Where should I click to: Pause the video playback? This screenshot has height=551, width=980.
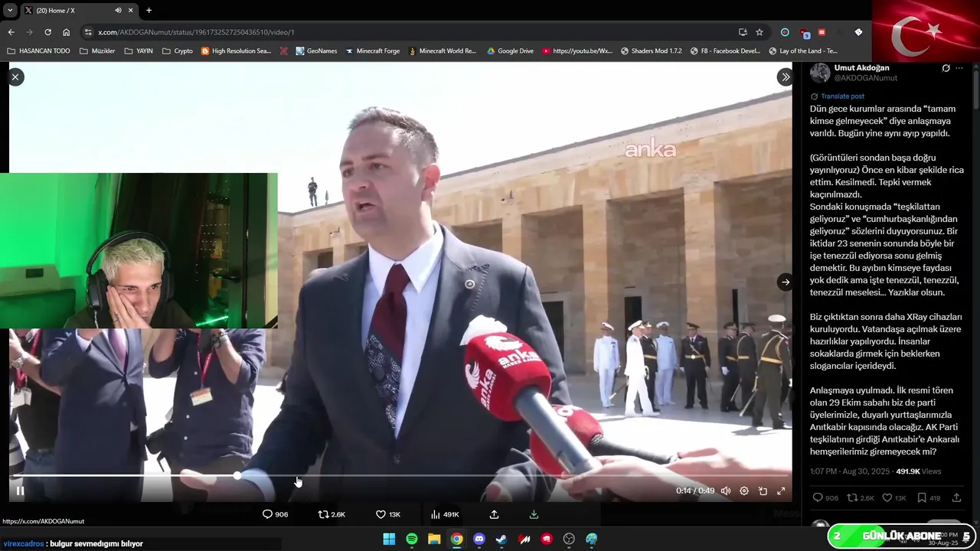pos(21,491)
